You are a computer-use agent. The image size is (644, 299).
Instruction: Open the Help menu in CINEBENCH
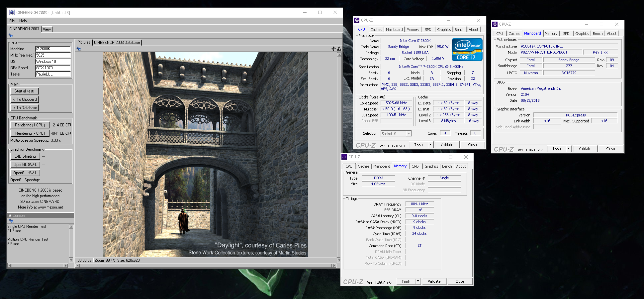23,21
